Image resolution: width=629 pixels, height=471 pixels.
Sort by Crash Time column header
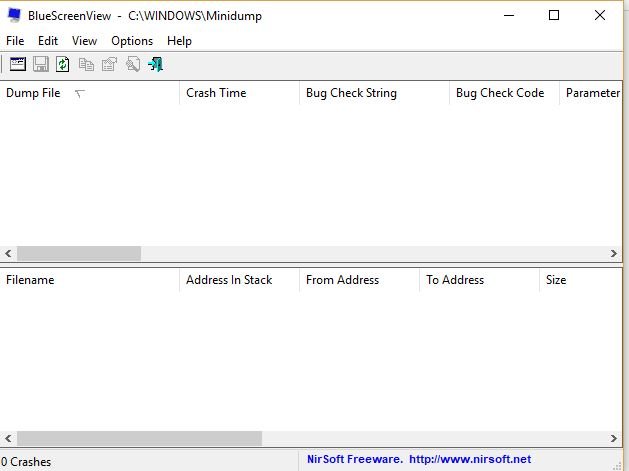point(239,93)
